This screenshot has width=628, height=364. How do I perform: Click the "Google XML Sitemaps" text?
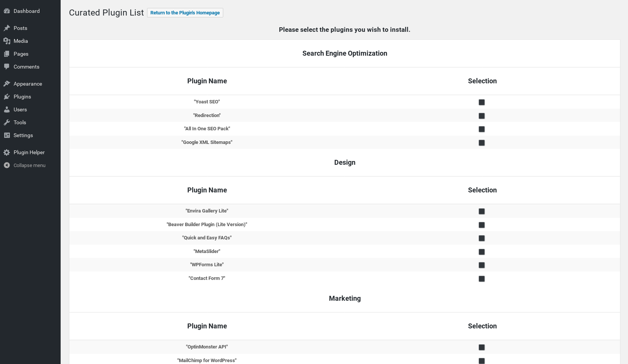[207, 142]
